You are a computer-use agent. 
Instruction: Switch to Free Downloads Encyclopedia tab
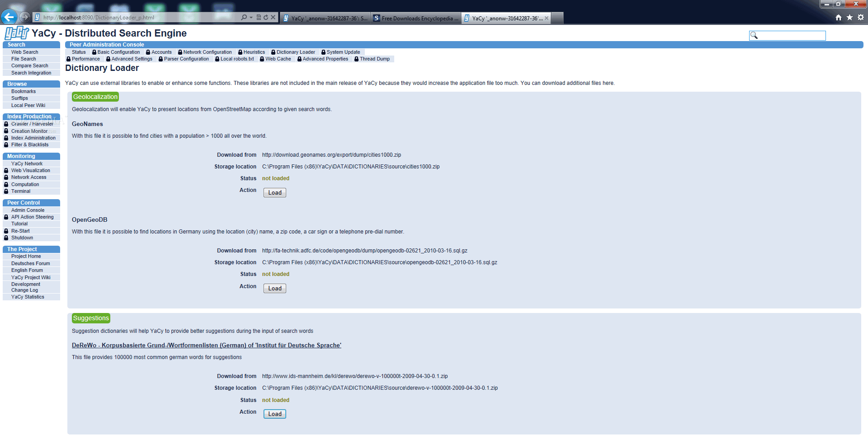[x=415, y=18]
